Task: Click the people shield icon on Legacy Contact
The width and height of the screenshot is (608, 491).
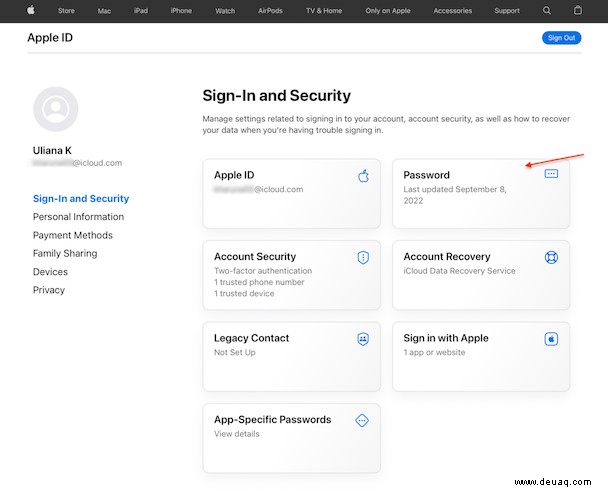Action: [x=363, y=339]
